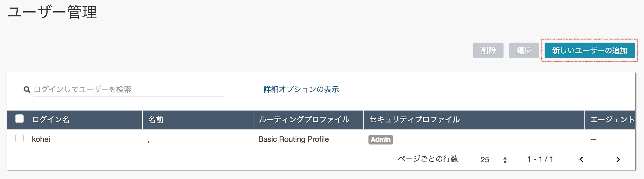
Task: Sort by the ログイン名 column header
Action: (x=51, y=119)
